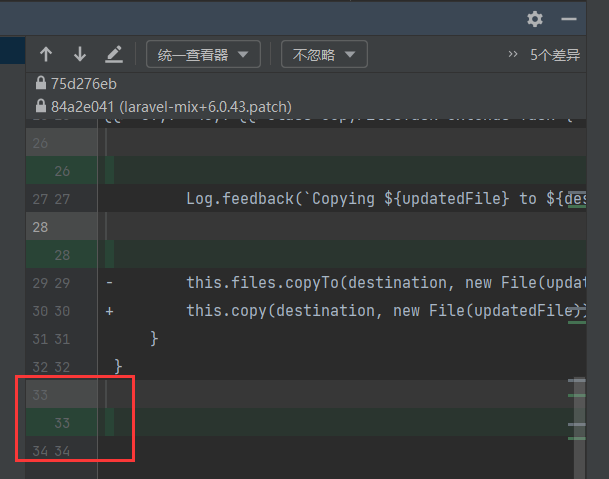Open the settings gear menu
Viewport: 609px width, 479px height.
coord(535,18)
